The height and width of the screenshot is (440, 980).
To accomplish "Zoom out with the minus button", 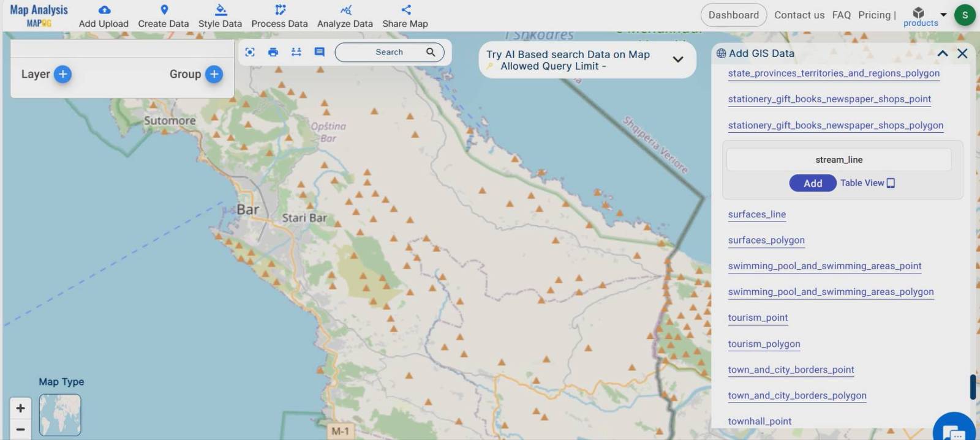I will click(20, 428).
